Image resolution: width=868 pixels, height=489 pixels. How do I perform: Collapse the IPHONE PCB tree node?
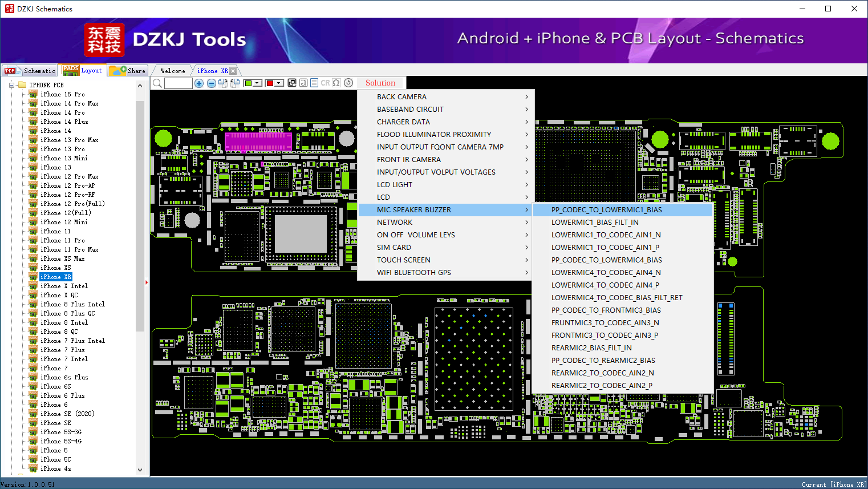[11, 85]
